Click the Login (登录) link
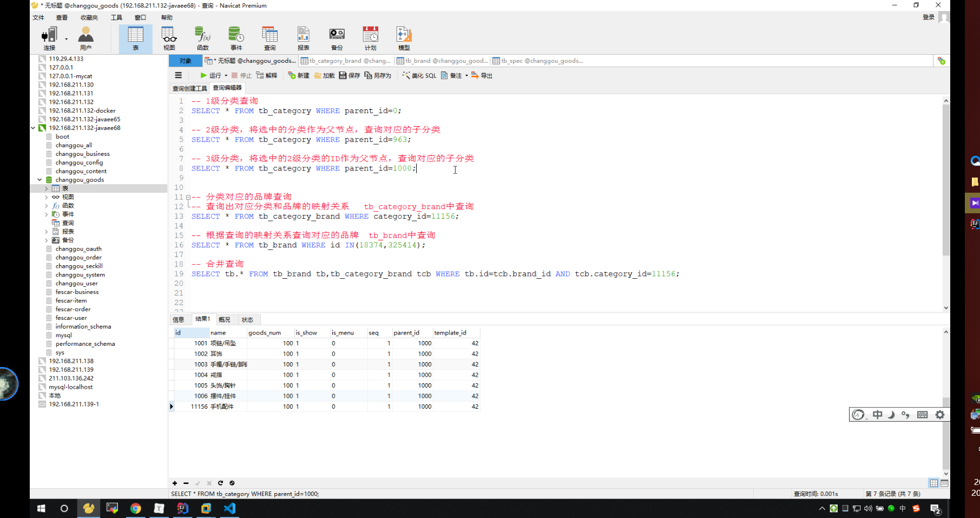The height and width of the screenshot is (518, 980). pos(929,17)
